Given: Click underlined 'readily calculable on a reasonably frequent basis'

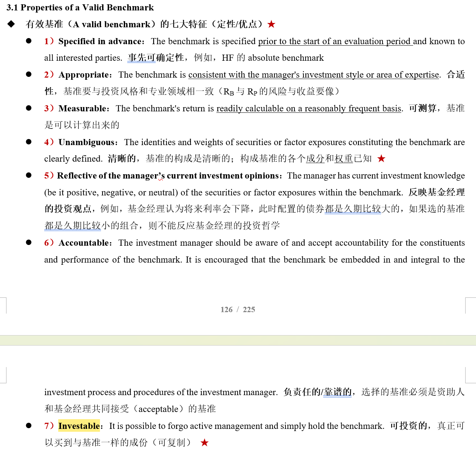Looking at the screenshot, I should pos(309,108).
